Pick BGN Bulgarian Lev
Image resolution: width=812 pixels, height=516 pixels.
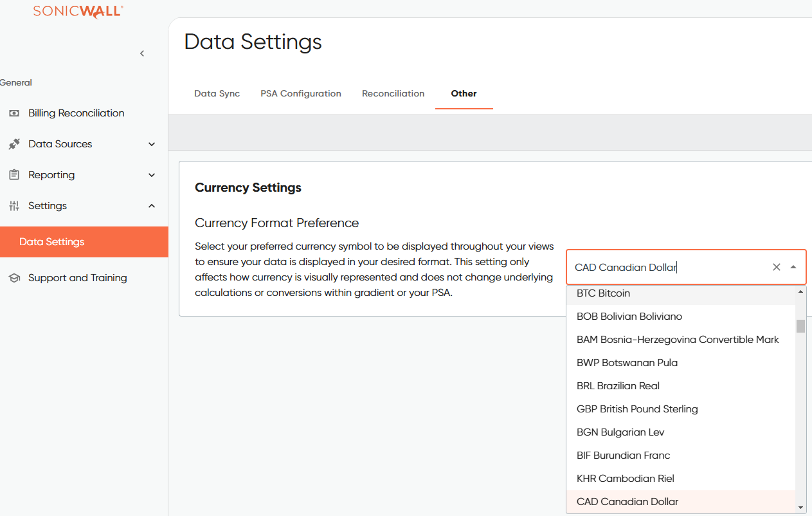coord(681,432)
